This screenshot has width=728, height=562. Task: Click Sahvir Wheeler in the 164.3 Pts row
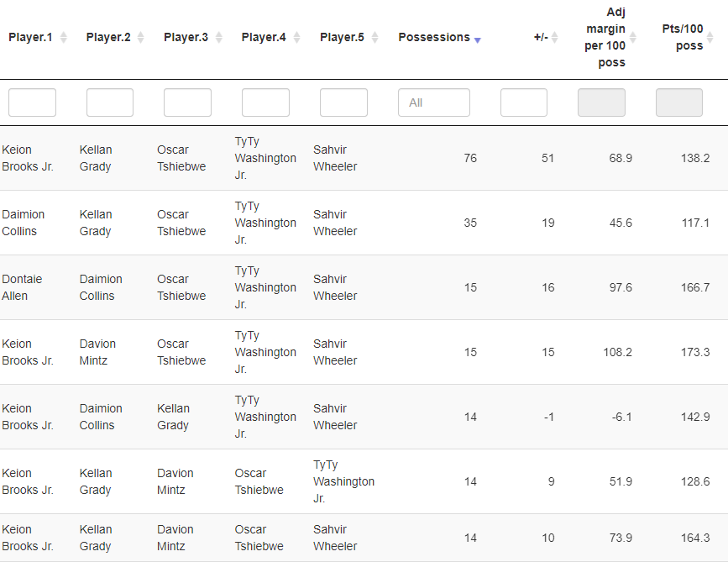tap(335, 538)
